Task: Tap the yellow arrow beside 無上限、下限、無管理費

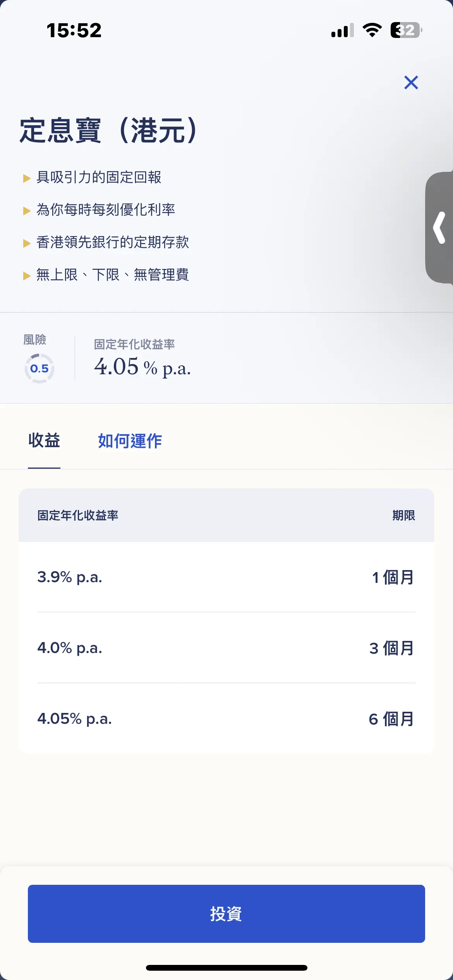Action: click(x=27, y=276)
